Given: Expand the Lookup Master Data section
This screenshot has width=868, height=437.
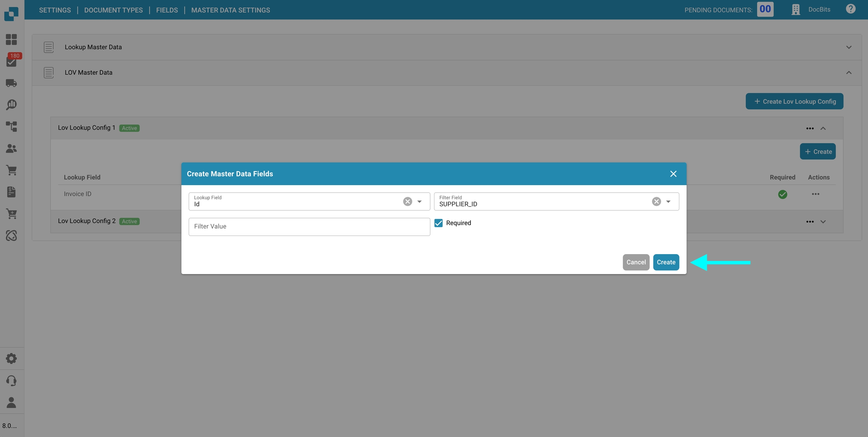Looking at the screenshot, I should (849, 47).
